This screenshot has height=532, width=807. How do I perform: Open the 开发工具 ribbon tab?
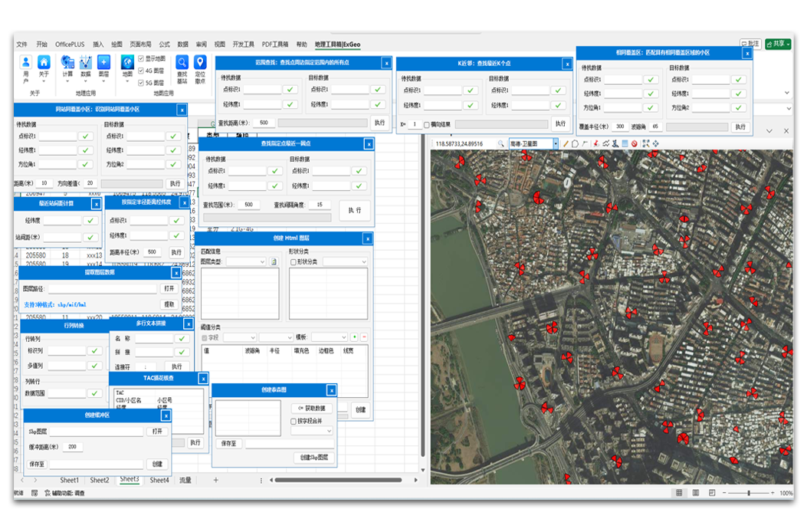tap(243, 44)
